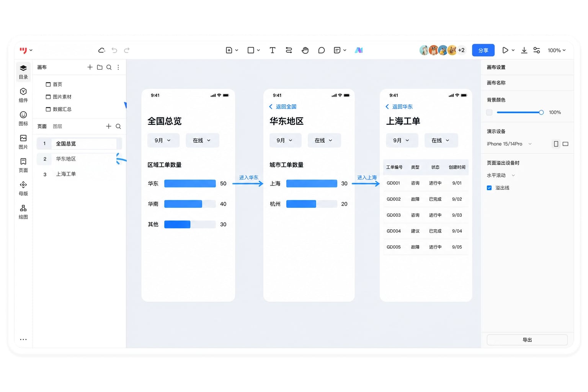Adjust the background opacity slider
The height and width of the screenshot is (392, 588).
coord(520,112)
